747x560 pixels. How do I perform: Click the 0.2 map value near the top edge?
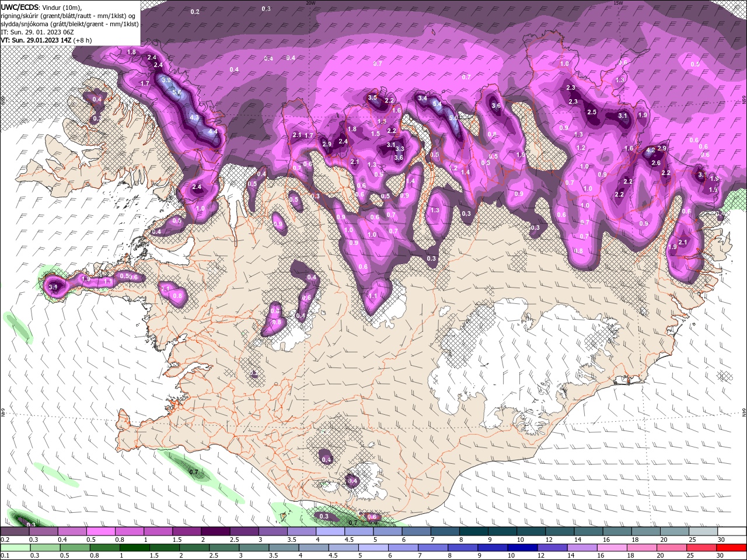195,12
